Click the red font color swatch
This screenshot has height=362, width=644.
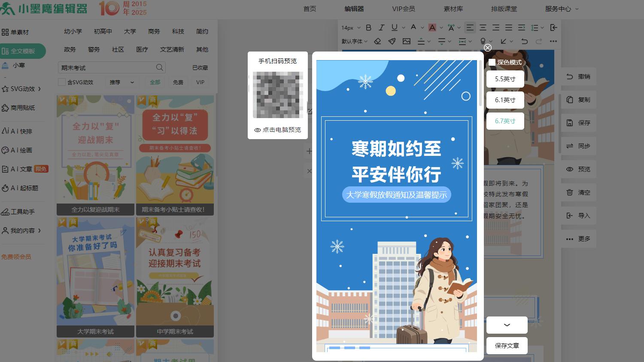pos(432,27)
